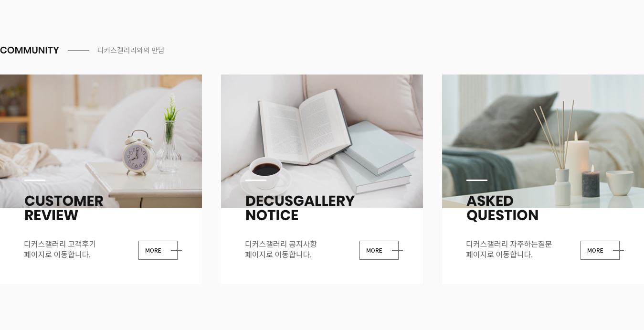Click the white accent bar above ASKED QUESTION

pos(477,180)
